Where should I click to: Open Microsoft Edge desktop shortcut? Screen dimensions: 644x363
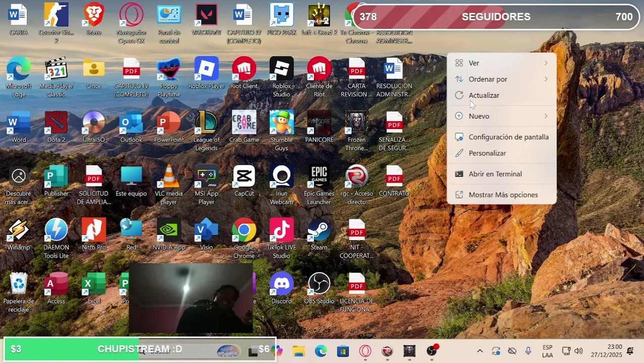[19, 77]
